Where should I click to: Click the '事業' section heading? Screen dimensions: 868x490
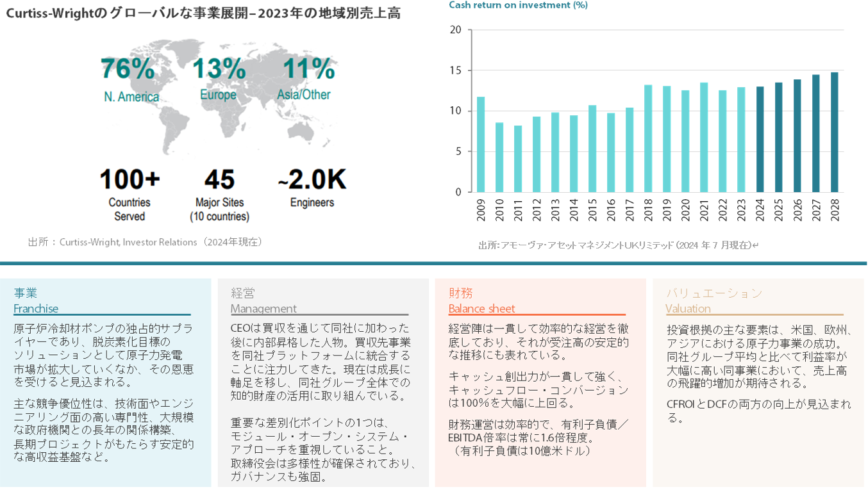pos(26,293)
